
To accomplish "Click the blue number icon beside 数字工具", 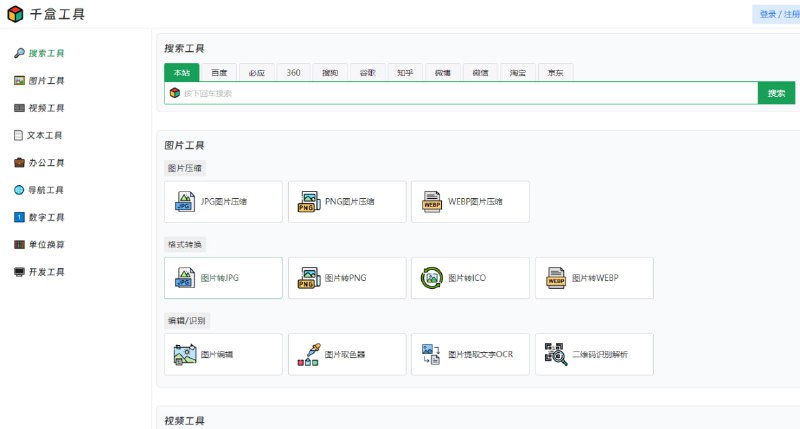I will [x=19, y=217].
